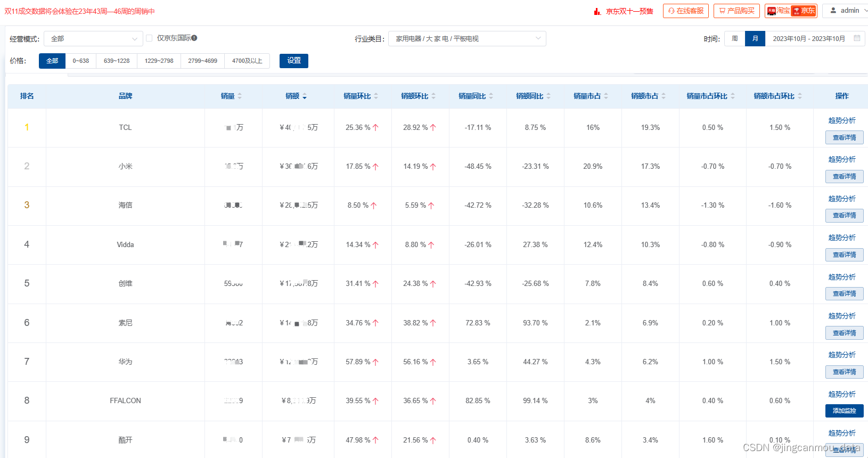Click the cart icon in 产品购买
The image size is (868, 458).
(722, 11)
